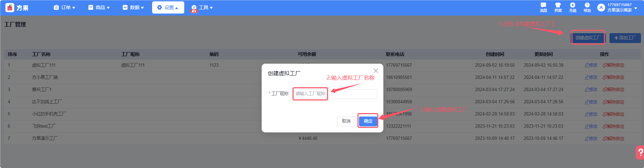Open the 商品 menu
Screen dimensions: 644x168
click(x=99, y=7)
